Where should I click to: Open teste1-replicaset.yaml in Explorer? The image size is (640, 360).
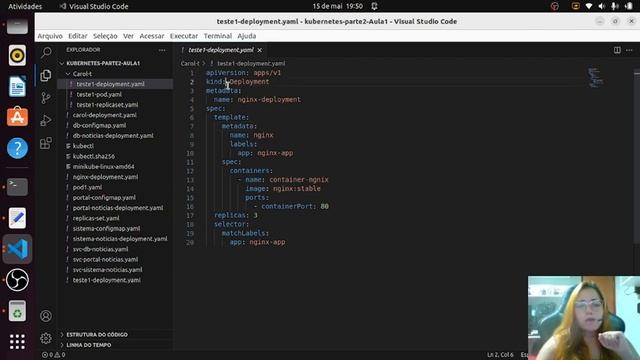(x=107, y=105)
